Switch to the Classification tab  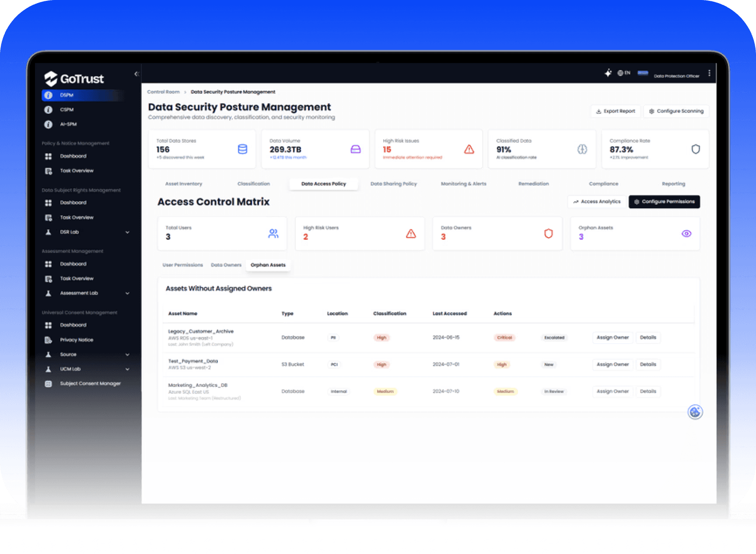coord(254,184)
